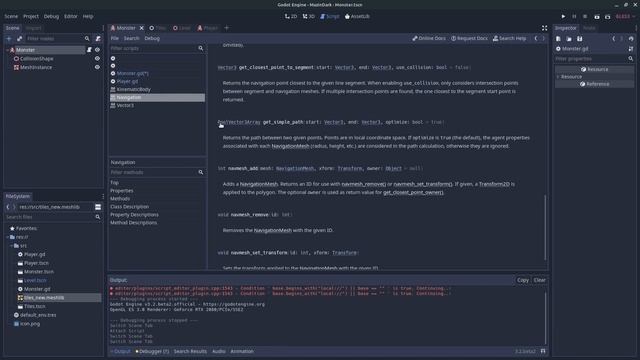Open script editor Search menu
The width and height of the screenshot is (640, 360).
131,38
